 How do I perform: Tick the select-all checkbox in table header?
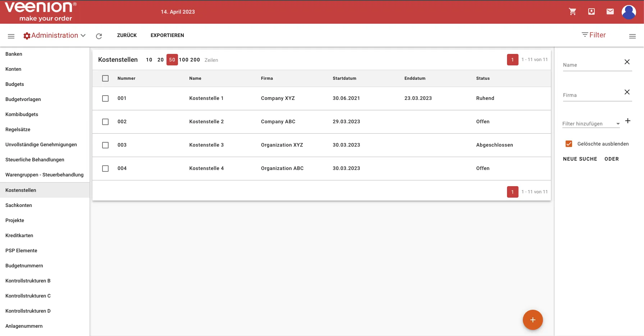point(105,78)
